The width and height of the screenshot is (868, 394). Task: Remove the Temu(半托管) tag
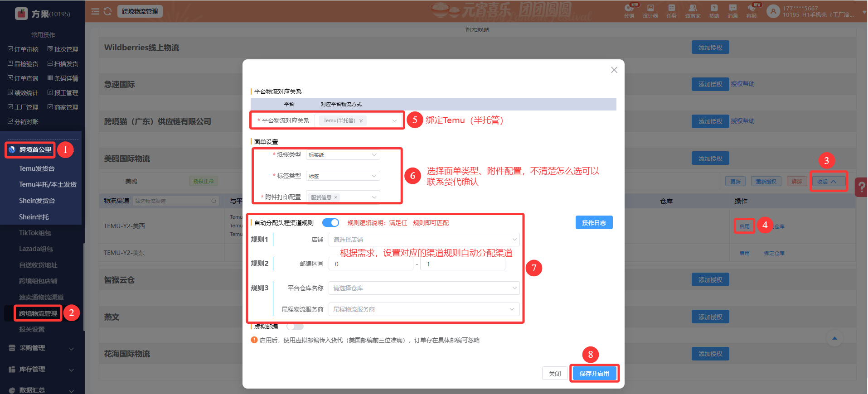pos(361,120)
